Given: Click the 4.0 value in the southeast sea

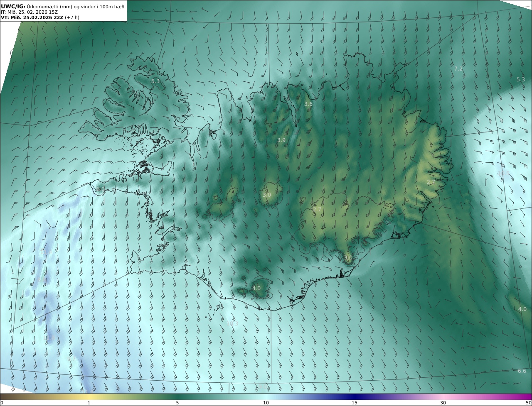Looking at the screenshot, I should pyautogui.click(x=522, y=309).
